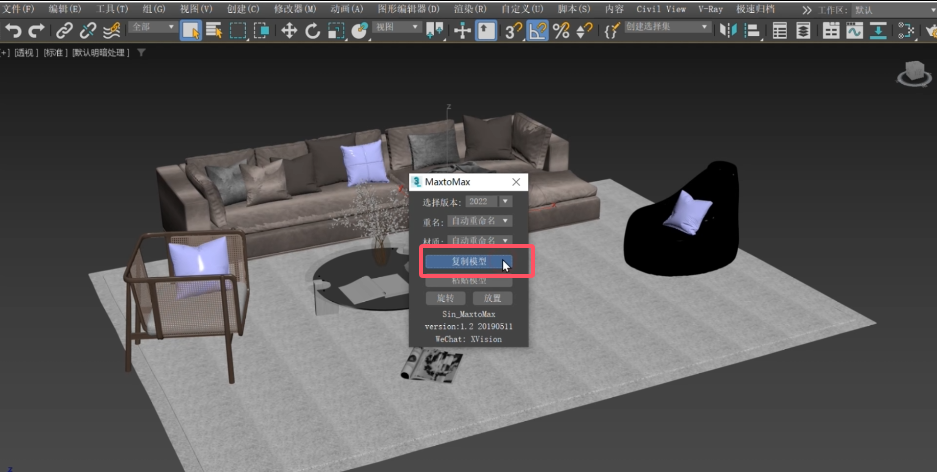
Task: Click the Redo arrow icon
Action: point(36,30)
